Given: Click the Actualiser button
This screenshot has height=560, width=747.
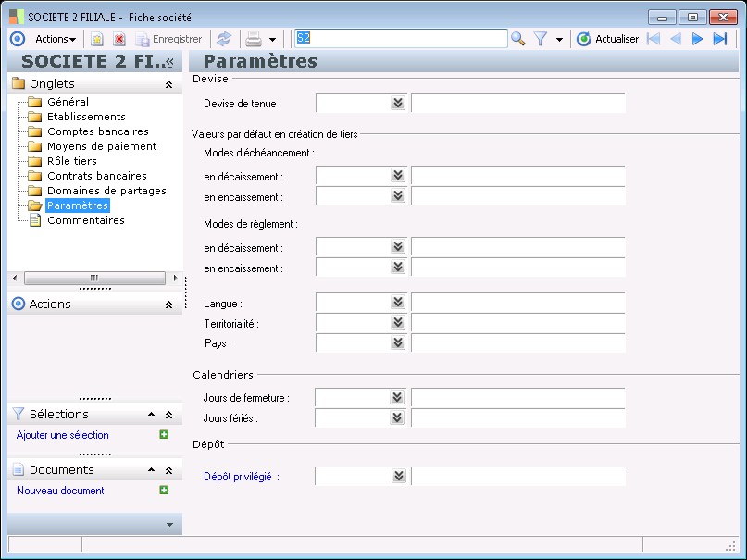Looking at the screenshot, I should point(607,39).
